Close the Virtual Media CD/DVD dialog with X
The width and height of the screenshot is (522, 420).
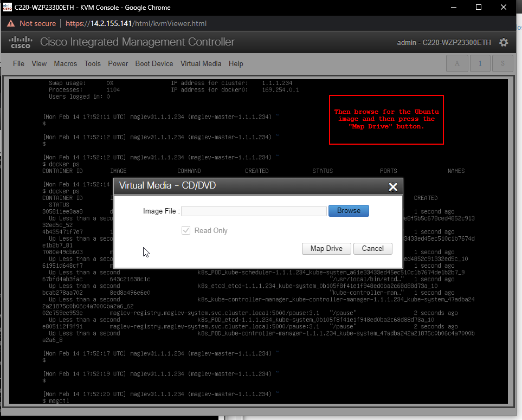(x=393, y=187)
